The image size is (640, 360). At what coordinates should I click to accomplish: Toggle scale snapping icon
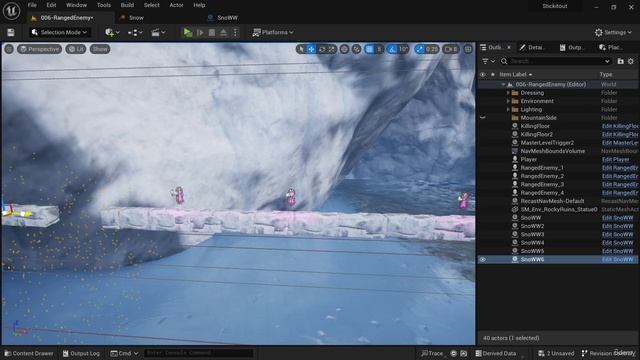coord(420,49)
